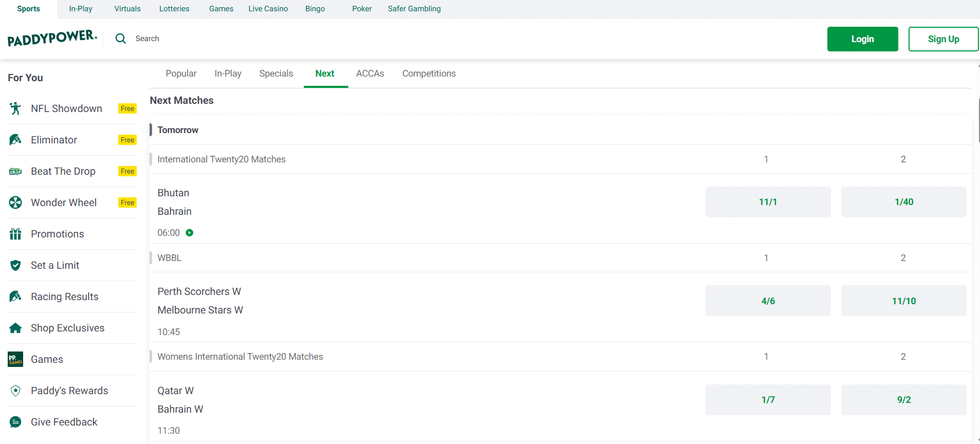Switch to the ACCAs tab

point(370,73)
